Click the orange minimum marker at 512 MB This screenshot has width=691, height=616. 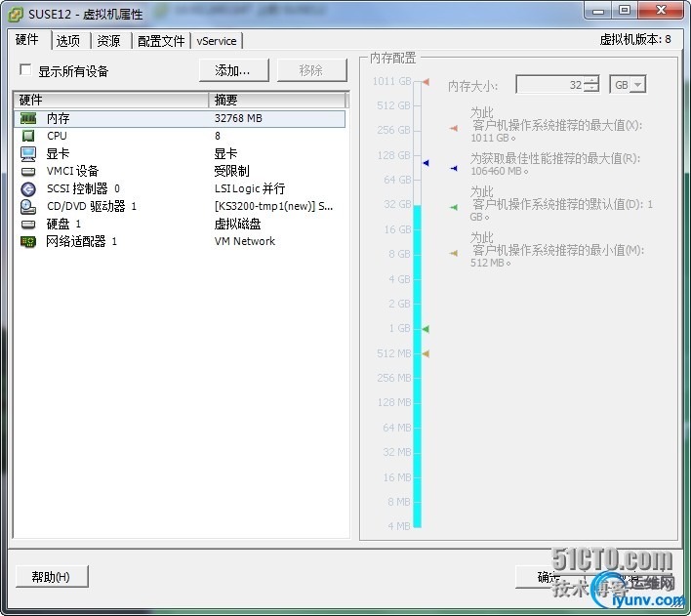pyautogui.click(x=426, y=353)
